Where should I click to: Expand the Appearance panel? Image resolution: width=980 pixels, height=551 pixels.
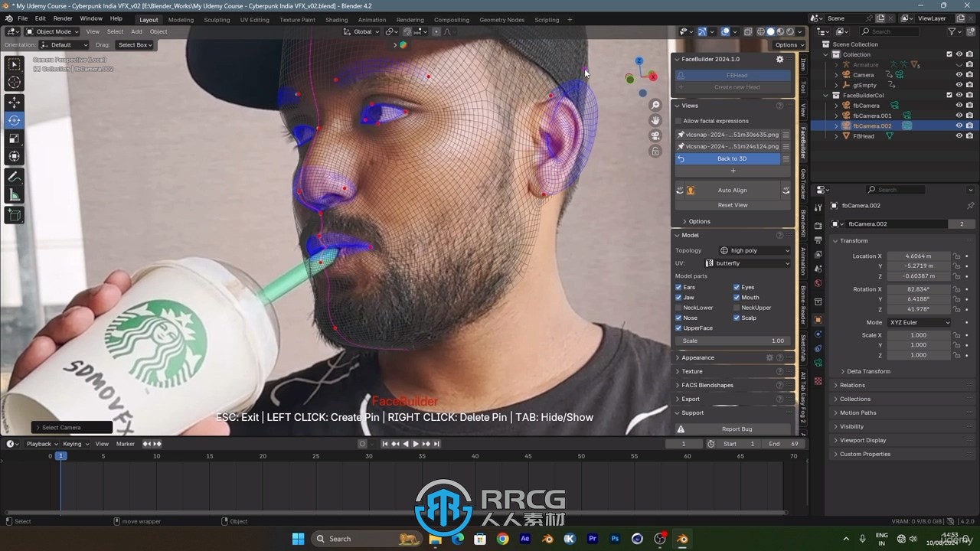[x=697, y=357]
